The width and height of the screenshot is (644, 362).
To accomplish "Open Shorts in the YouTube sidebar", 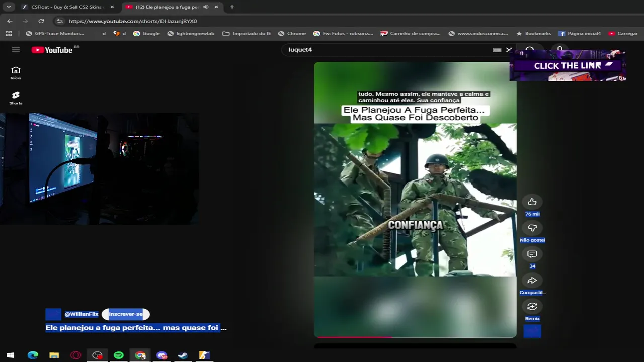I will coord(16,98).
